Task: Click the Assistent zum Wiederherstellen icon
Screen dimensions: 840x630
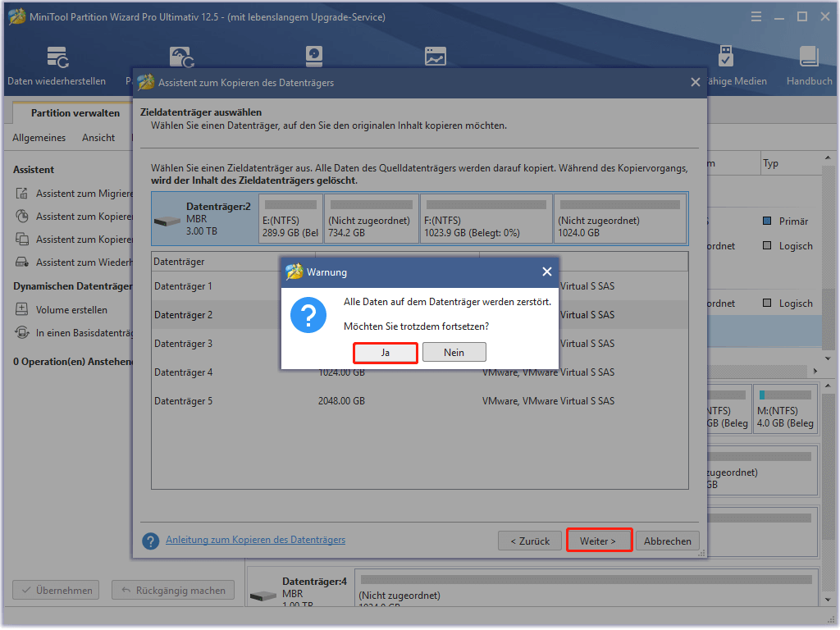Action: [x=21, y=262]
